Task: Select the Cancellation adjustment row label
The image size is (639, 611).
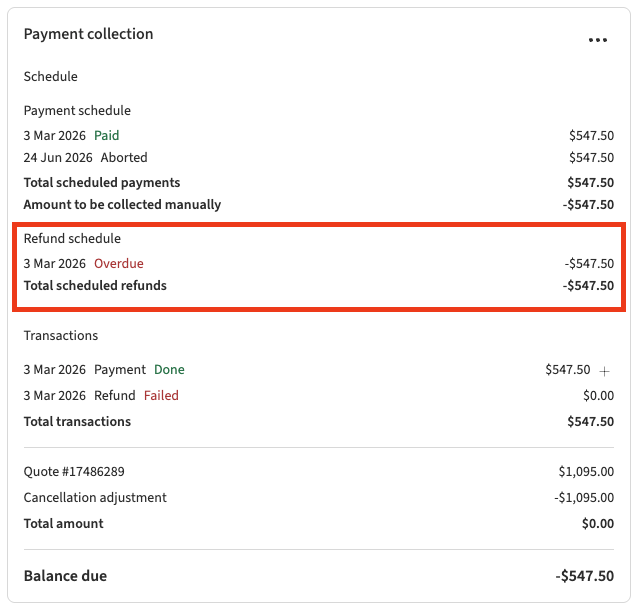Action: click(x=95, y=498)
